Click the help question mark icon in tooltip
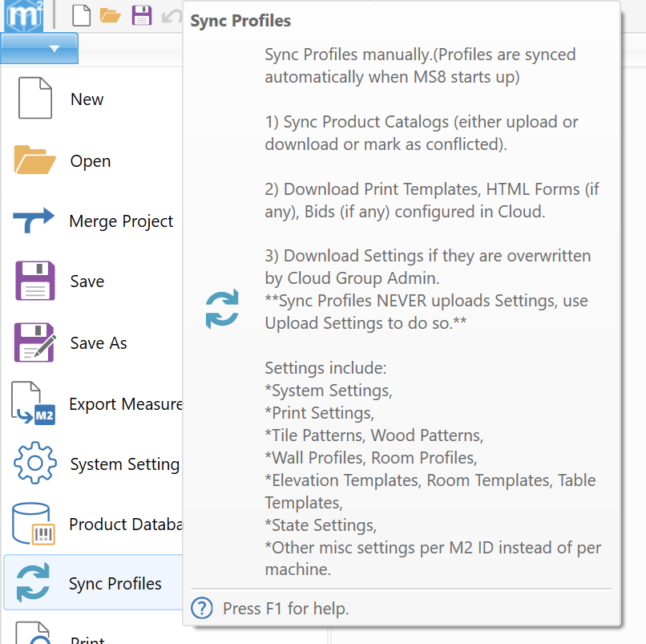646x644 pixels. tap(202, 609)
